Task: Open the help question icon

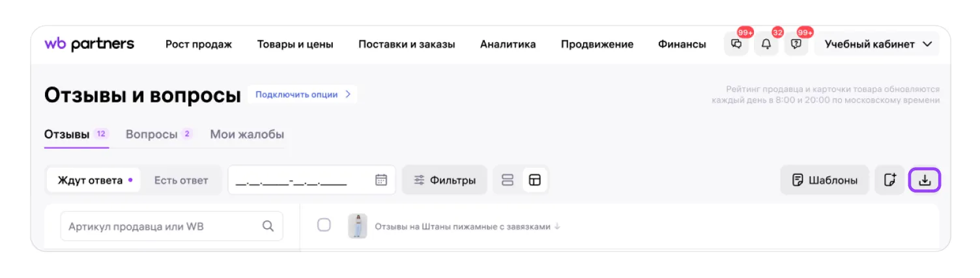Action: pyautogui.click(x=796, y=44)
